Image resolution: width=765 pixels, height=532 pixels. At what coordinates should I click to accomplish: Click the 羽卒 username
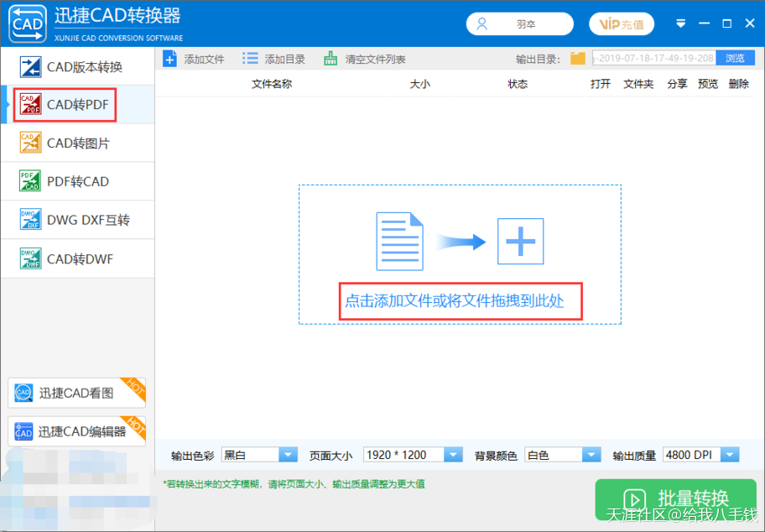[526, 24]
